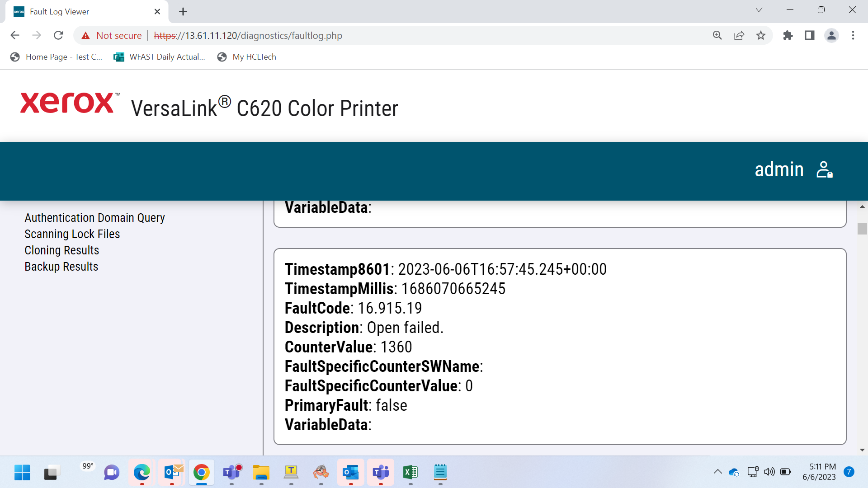The height and width of the screenshot is (488, 868).
Task: Toggle the browser side panel icon
Action: coord(810,35)
